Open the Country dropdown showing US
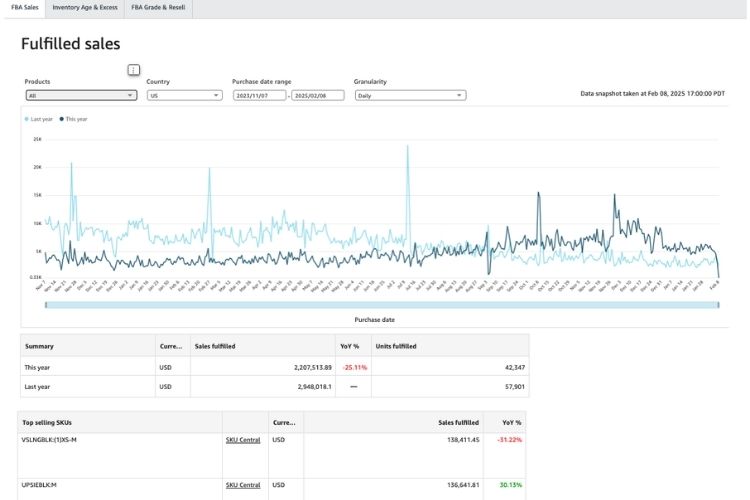The height and width of the screenshot is (500, 750). coord(184,95)
